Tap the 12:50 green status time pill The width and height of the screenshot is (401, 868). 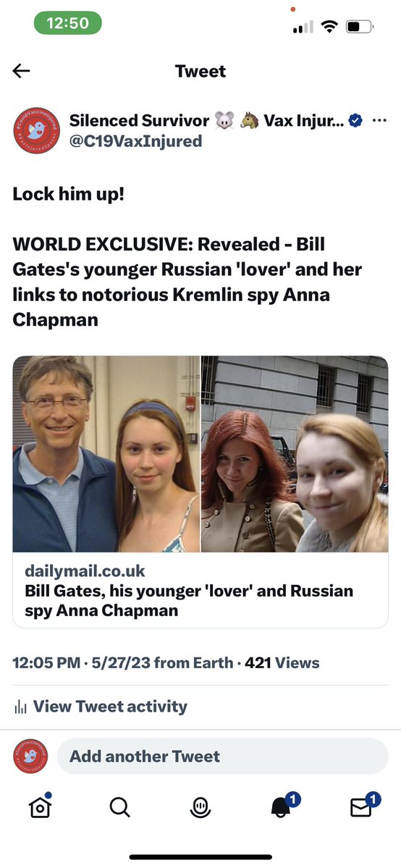pos(67,23)
